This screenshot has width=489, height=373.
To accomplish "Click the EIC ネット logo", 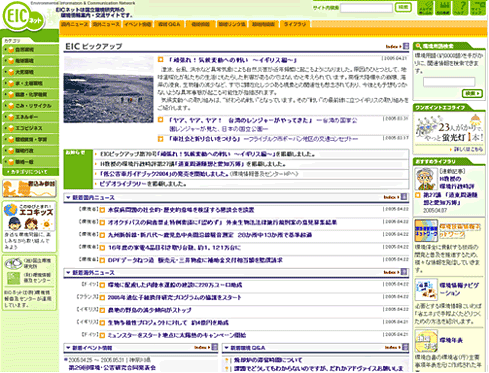I will (23, 17).
